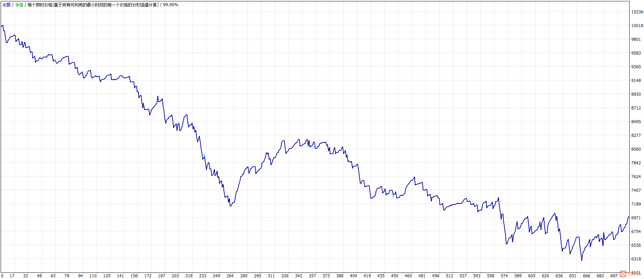Click the 10018 vertical axis label

coord(637,26)
